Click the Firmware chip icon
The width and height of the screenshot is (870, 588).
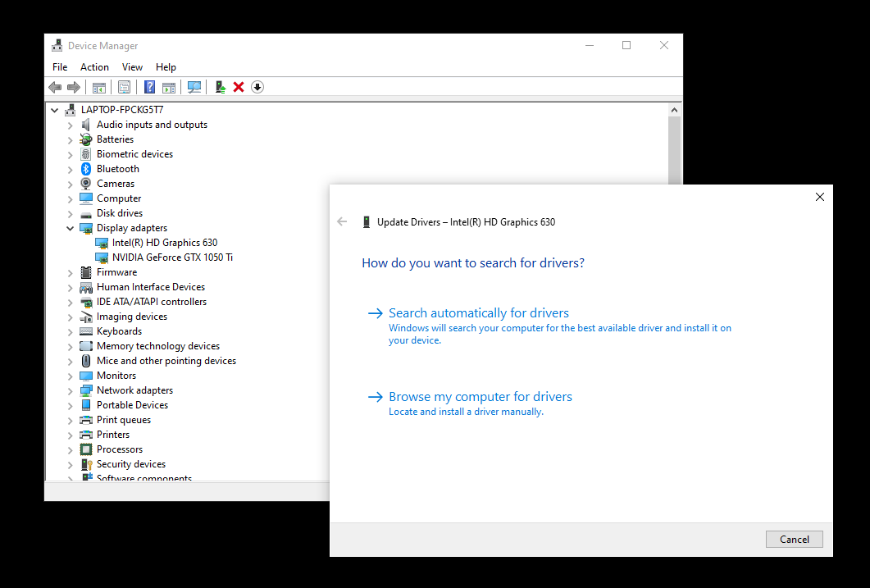(86, 272)
